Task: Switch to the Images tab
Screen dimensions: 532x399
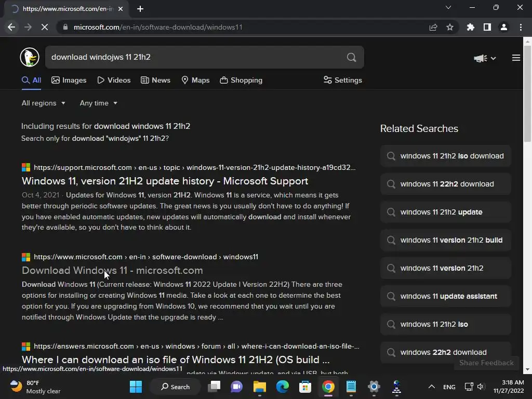Action: pyautogui.click(x=69, y=81)
